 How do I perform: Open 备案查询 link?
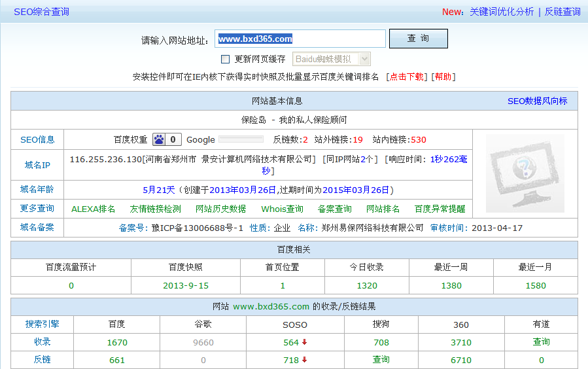click(334, 209)
